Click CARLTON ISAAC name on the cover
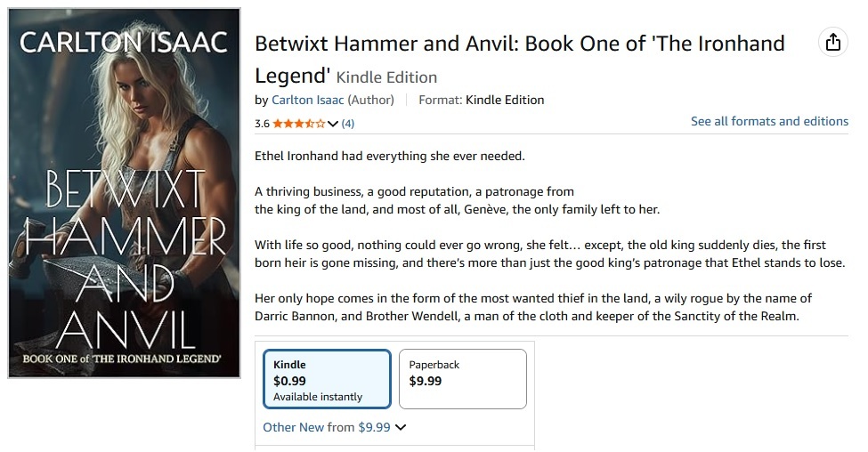This screenshot has height=452, width=868. (124, 42)
